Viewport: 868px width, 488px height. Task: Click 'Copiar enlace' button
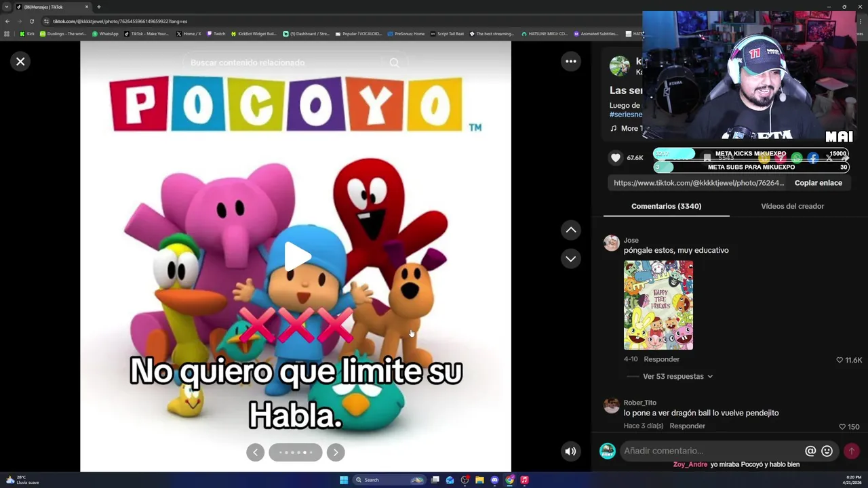(x=818, y=183)
